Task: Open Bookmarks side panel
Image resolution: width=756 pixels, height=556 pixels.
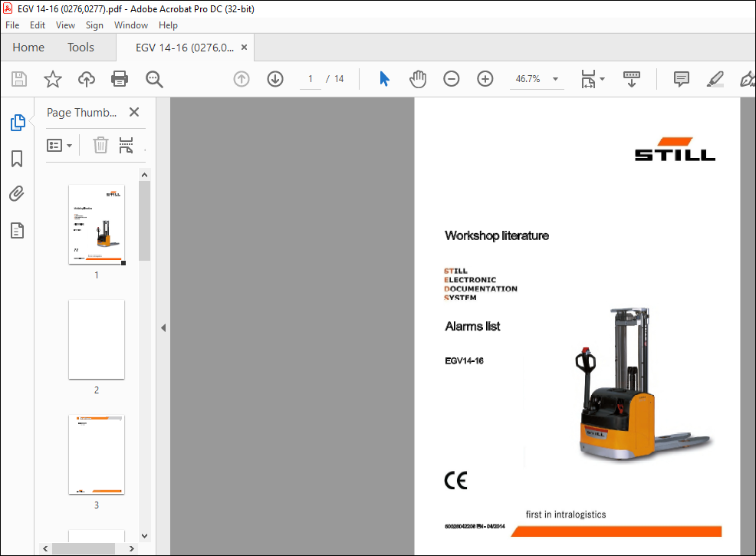Action: [x=17, y=158]
